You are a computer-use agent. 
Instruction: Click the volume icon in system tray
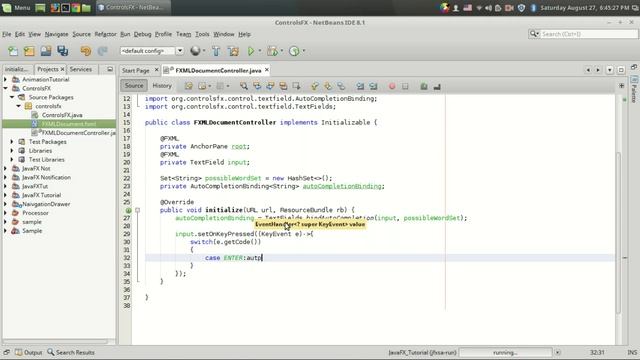pyautogui.click(x=489, y=8)
